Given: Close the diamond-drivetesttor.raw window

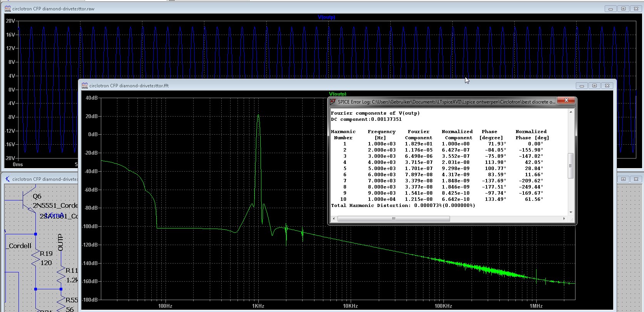Looking at the screenshot, I should click(636, 9).
